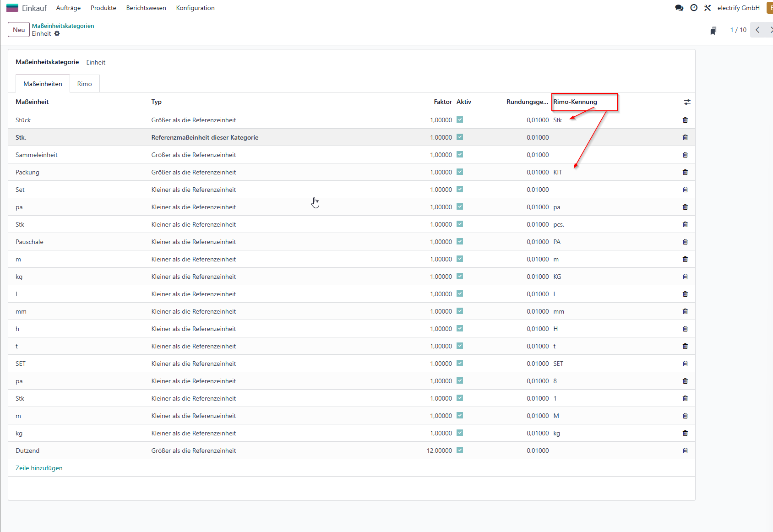Open the Konfiguration menu
This screenshot has height=532, width=773.
(195, 8)
